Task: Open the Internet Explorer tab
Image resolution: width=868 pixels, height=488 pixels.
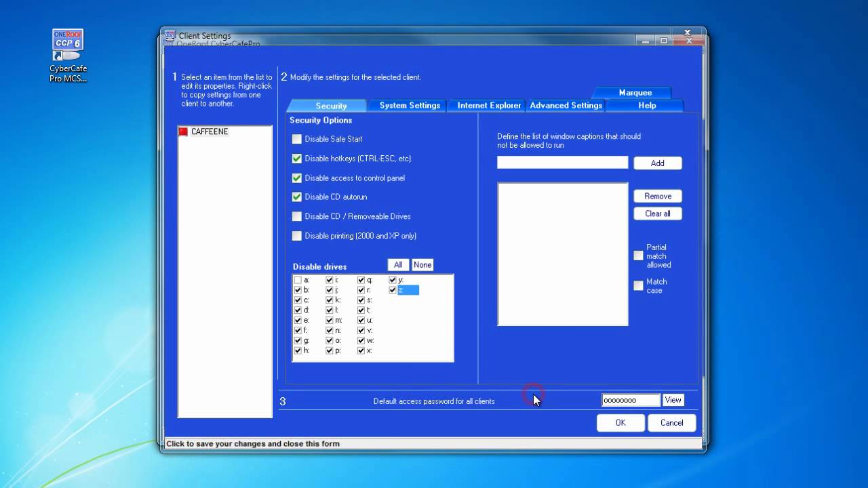Action: pos(488,106)
